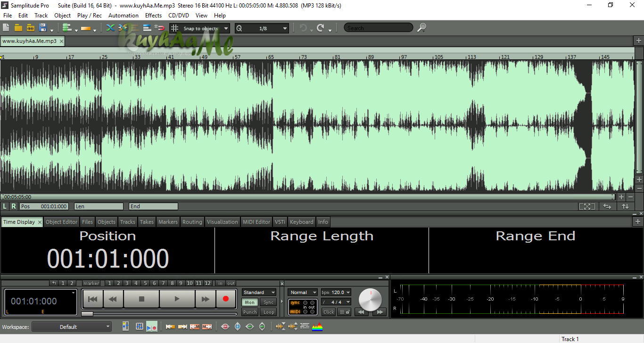Viewport: 644px width, 343px height.
Task: Redo the last action
Action: pos(321,28)
